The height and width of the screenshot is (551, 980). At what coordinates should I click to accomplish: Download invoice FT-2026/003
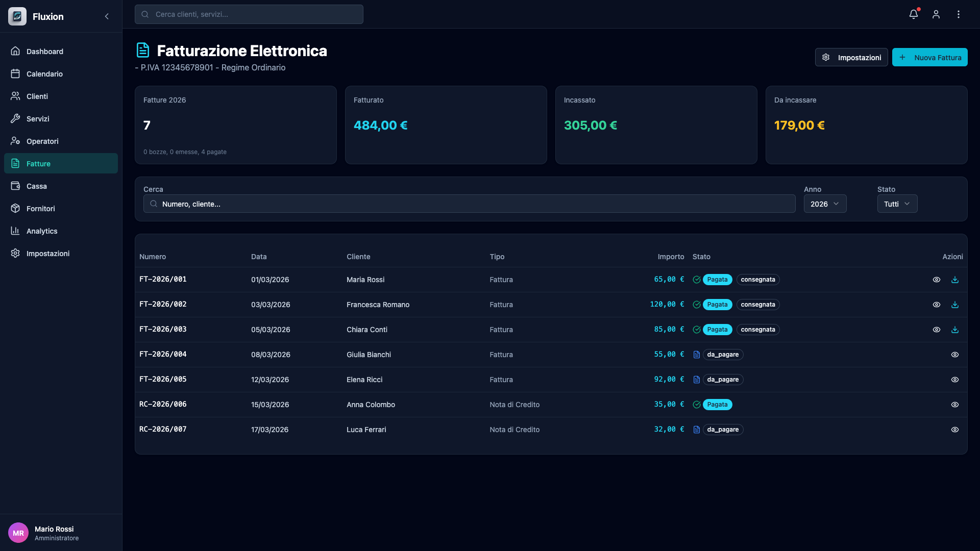tap(954, 330)
